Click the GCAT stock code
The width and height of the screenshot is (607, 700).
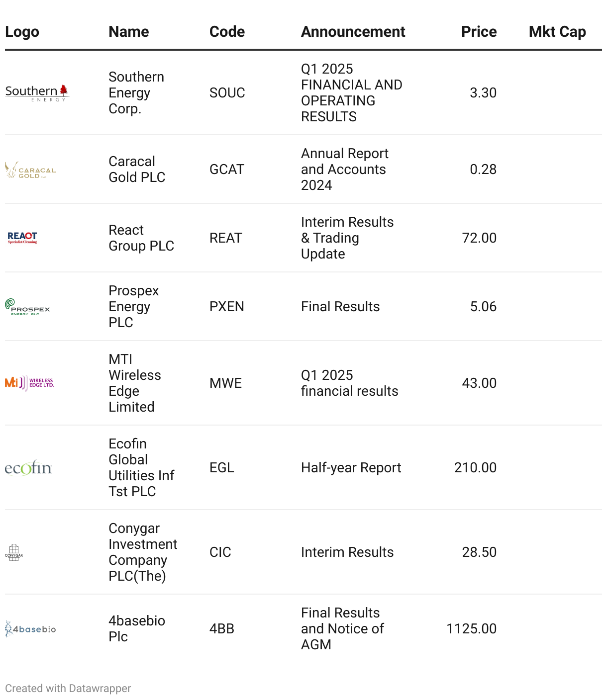pyautogui.click(x=227, y=170)
